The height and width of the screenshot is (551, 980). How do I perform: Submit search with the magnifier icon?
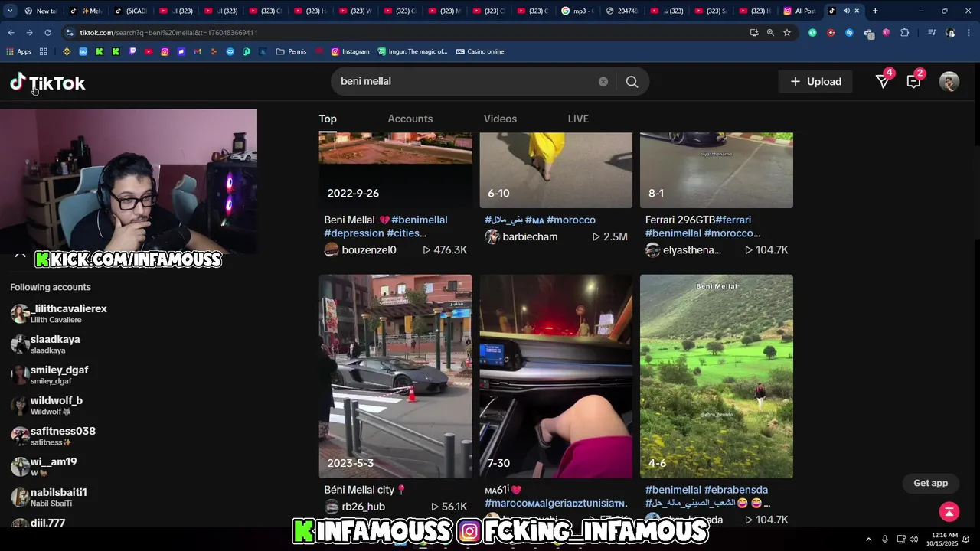[x=632, y=82]
